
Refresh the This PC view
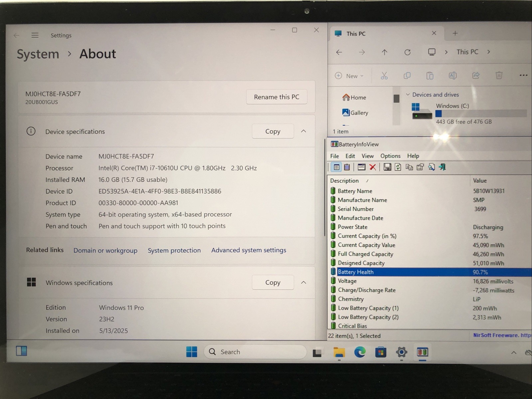pyautogui.click(x=408, y=52)
